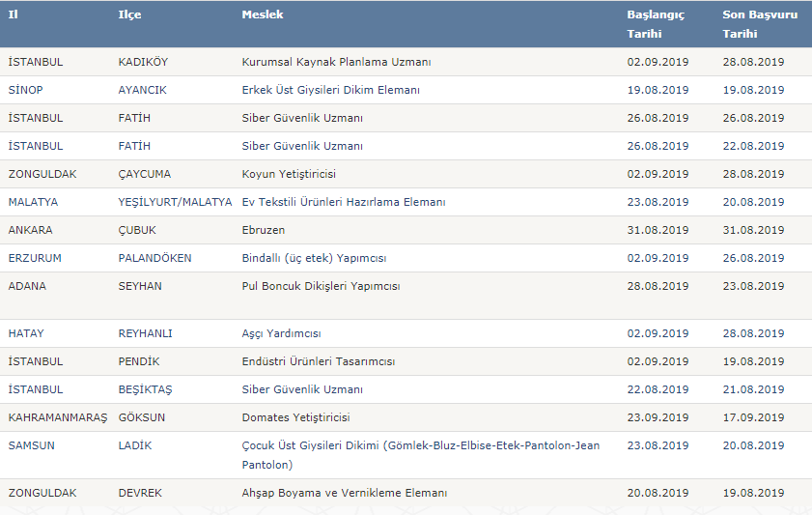This screenshot has width=812, height=515.
Task: Open Erkek Üst Giysileri Dikim Elemanı link
Action: 330,90
